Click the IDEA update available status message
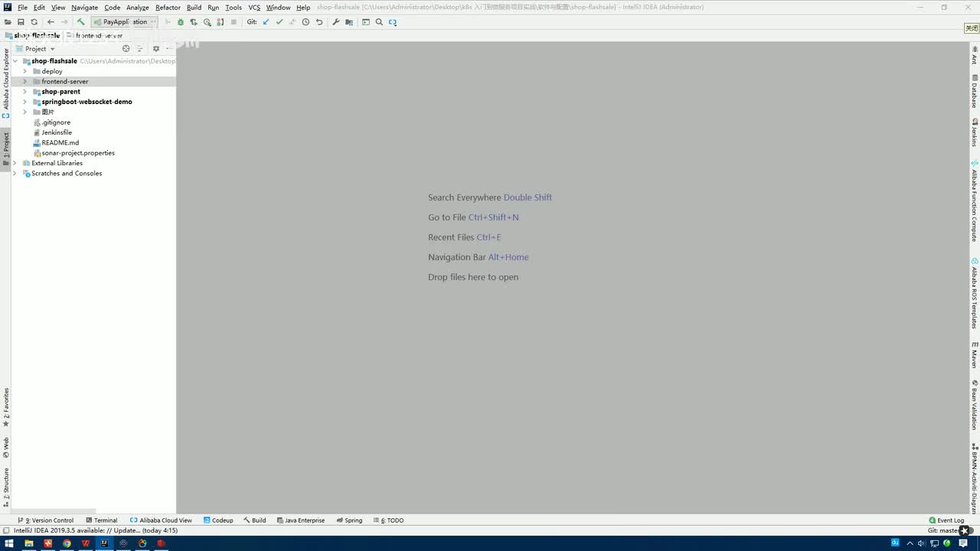Viewport: 980px width, 551px height. 96,530
